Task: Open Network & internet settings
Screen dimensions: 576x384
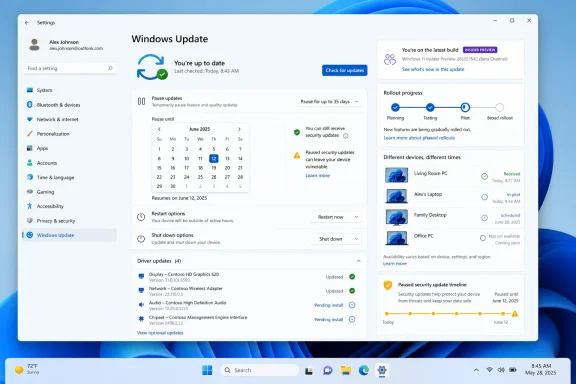Action: tap(69, 119)
